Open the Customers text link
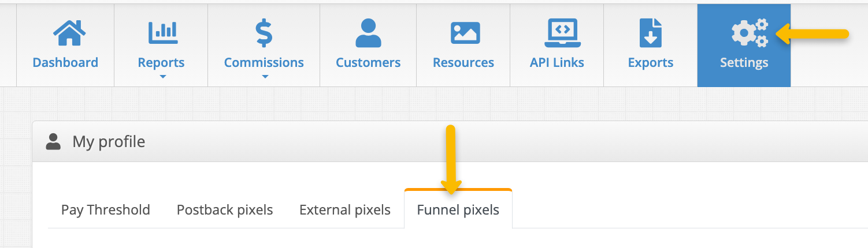 point(368,63)
